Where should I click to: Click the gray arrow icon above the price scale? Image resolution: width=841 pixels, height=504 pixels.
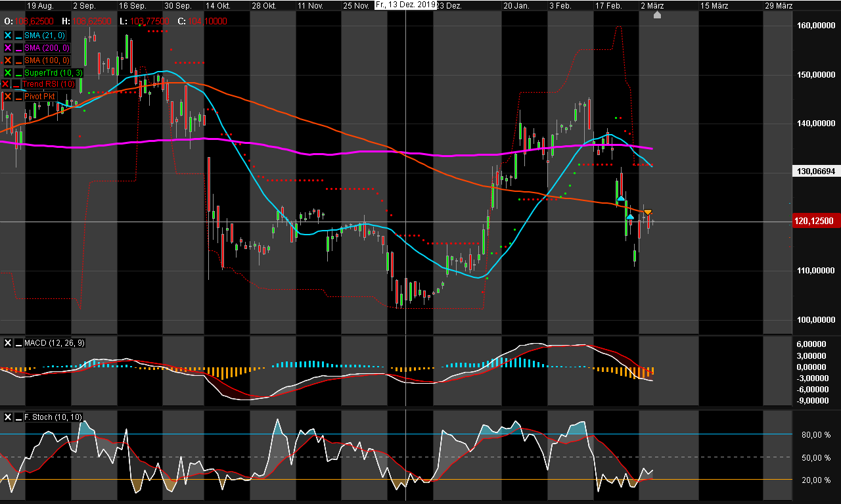click(x=657, y=15)
